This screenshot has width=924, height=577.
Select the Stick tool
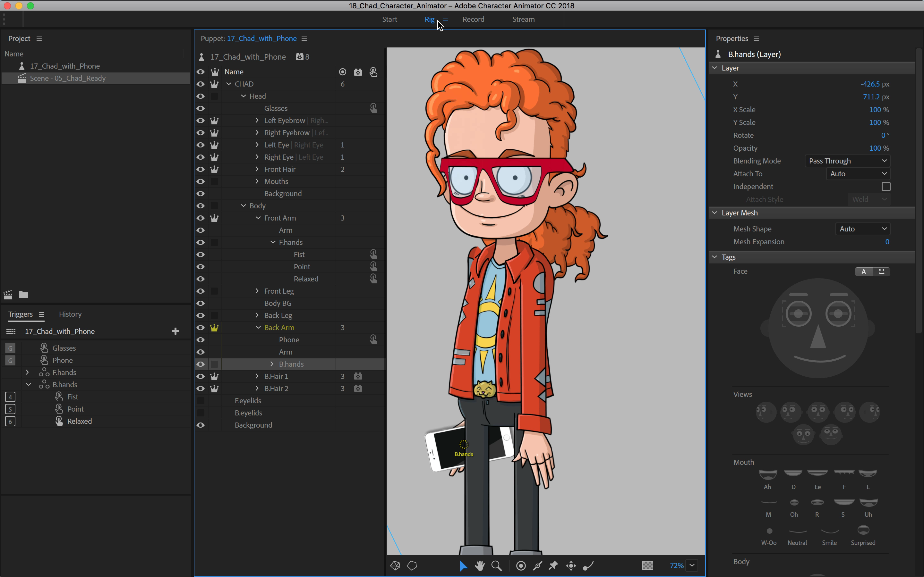pos(538,565)
